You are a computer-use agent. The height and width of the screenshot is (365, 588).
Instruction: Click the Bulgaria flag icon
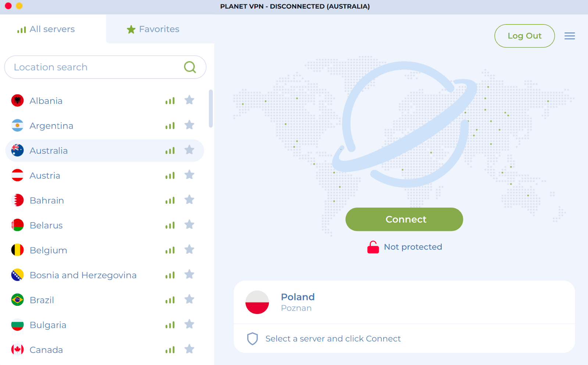click(x=17, y=325)
